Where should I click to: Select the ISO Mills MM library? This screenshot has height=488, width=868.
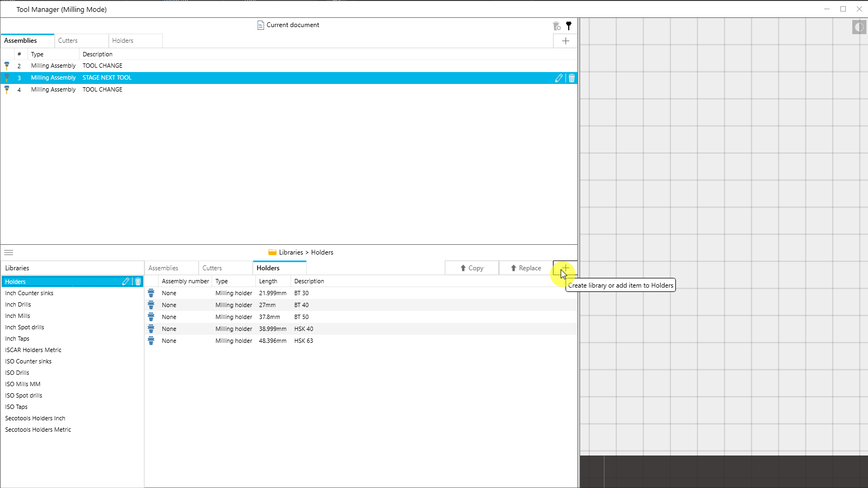coord(23,384)
